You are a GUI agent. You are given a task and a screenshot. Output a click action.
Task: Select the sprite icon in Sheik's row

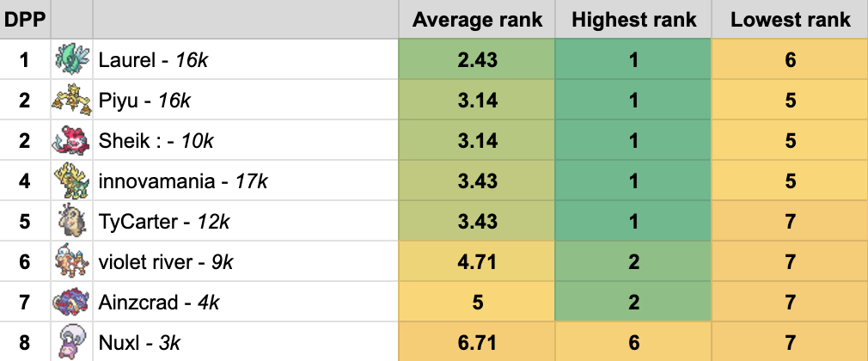(69, 140)
